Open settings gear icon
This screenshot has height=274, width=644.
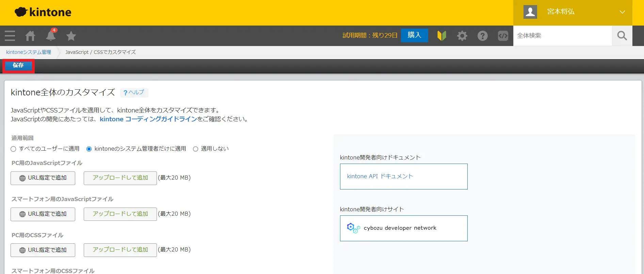(462, 36)
